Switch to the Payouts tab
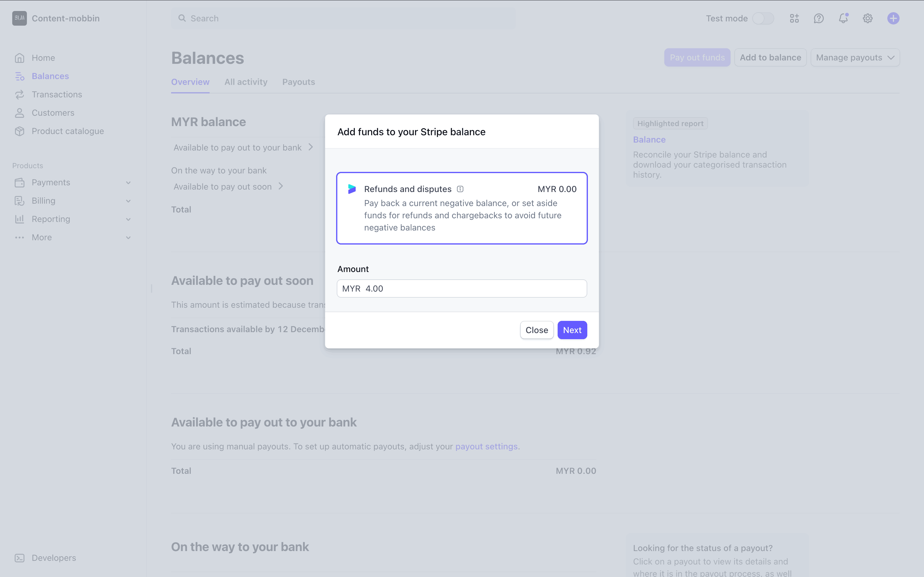Screen dimensions: 924x577 click(x=299, y=82)
